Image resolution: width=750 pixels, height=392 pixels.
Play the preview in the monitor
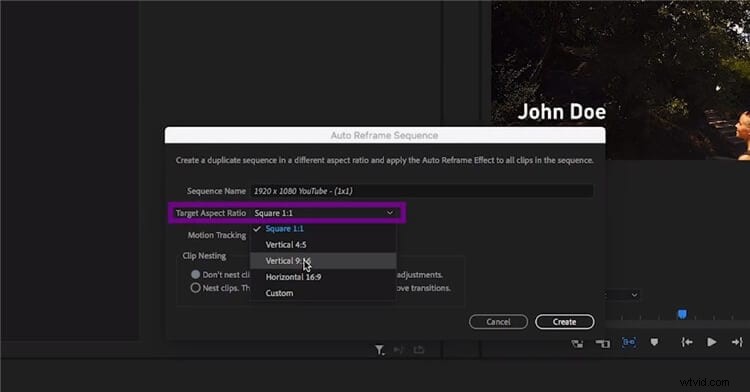pyautogui.click(x=711, y=342)
